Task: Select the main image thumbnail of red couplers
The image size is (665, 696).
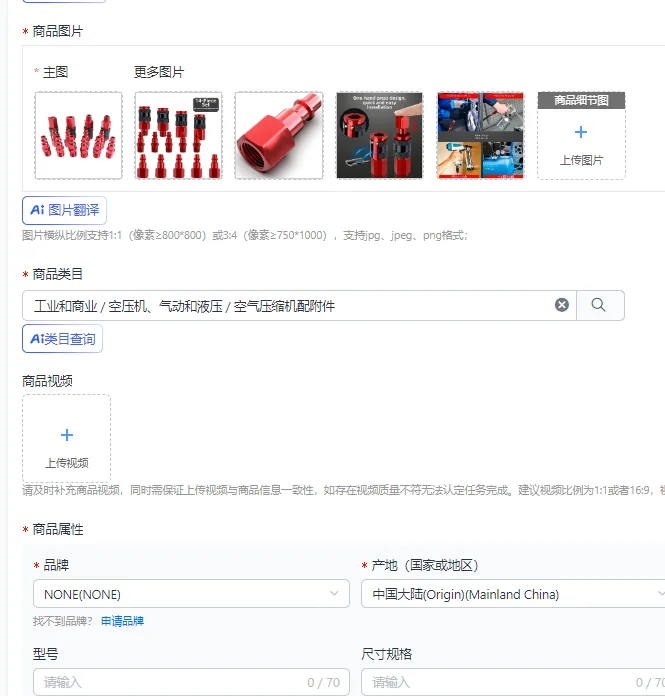Action: [79, 135]
